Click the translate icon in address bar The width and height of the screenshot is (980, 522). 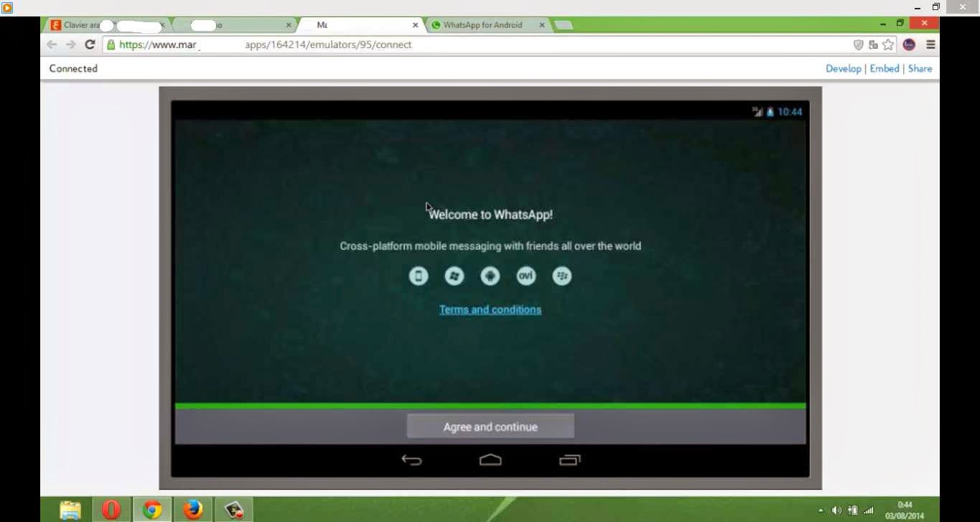873,45
